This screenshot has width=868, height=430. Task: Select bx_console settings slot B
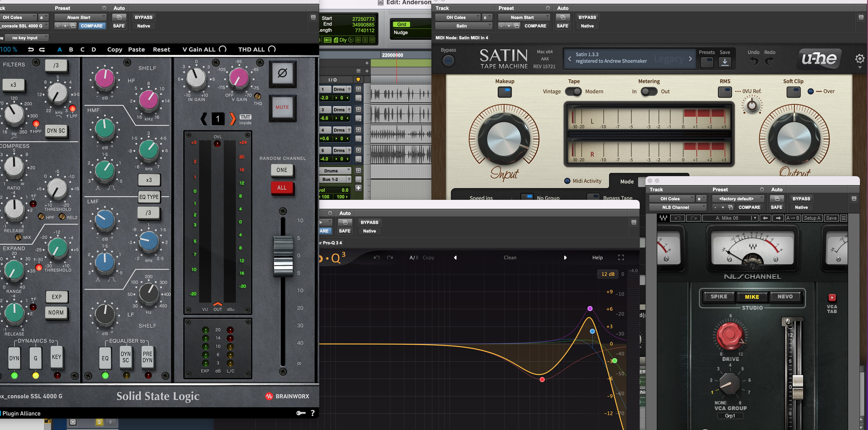(71, 49)
